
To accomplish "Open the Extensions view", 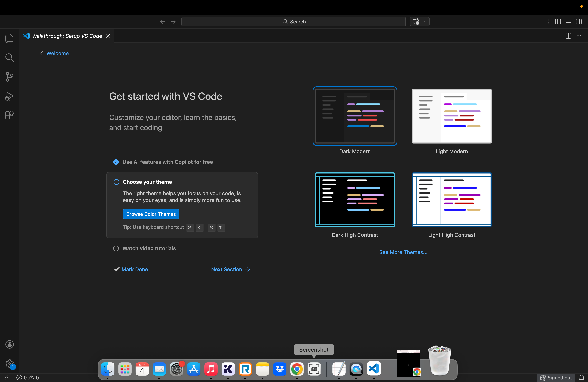I will 9,115.
